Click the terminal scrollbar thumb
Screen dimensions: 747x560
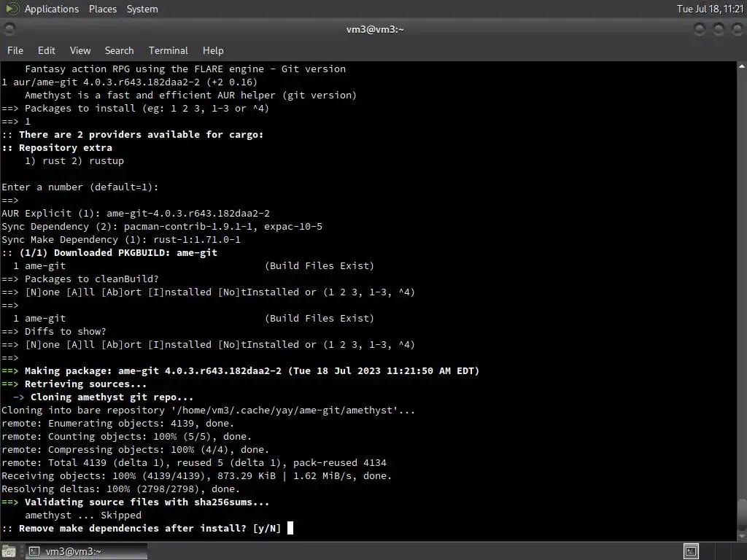pos(742,514)
